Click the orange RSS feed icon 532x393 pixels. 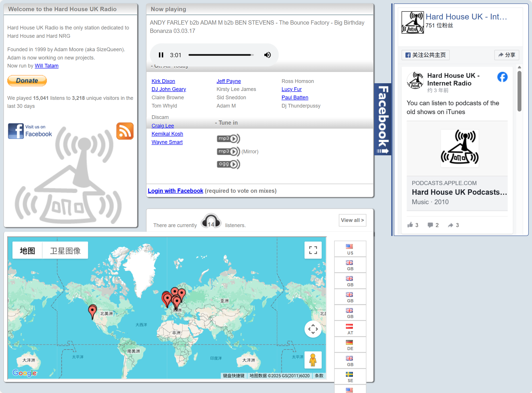click(x=125, y=131)
